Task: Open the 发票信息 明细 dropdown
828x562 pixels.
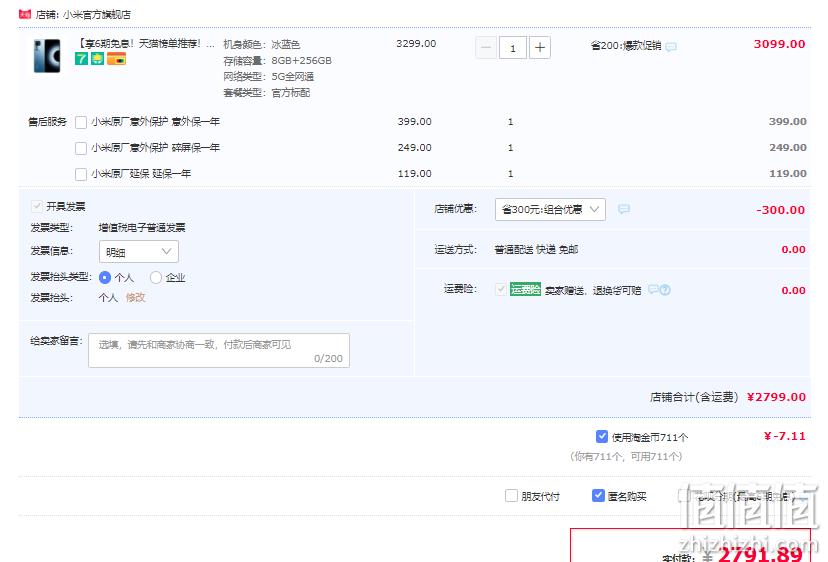Action: 139,251
